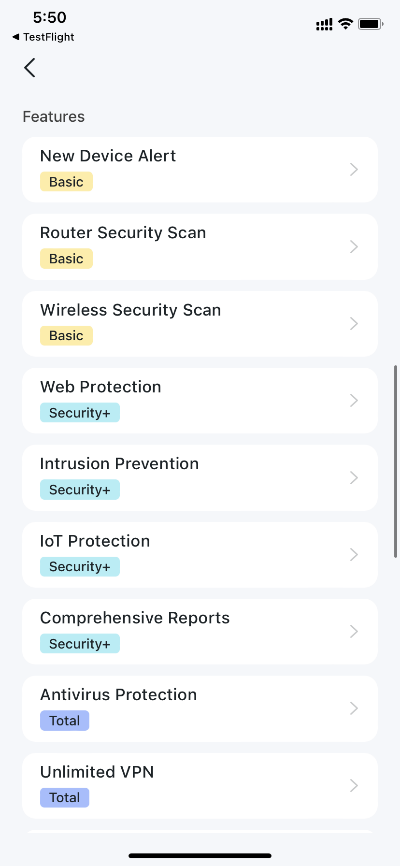Open New Device Alert chevron
The height and width of the screenshot is (866, 400).
click(355, 170)
